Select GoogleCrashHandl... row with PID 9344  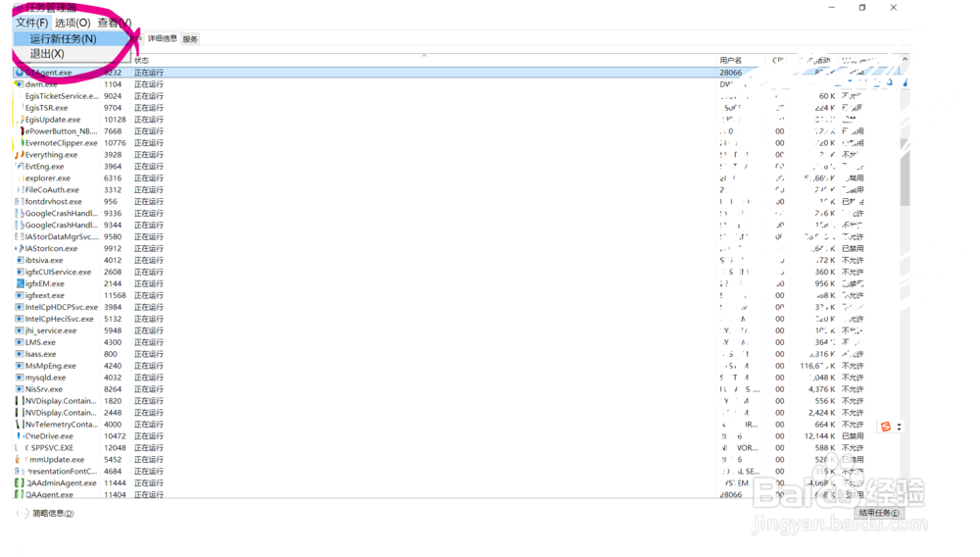click(457, 225)
